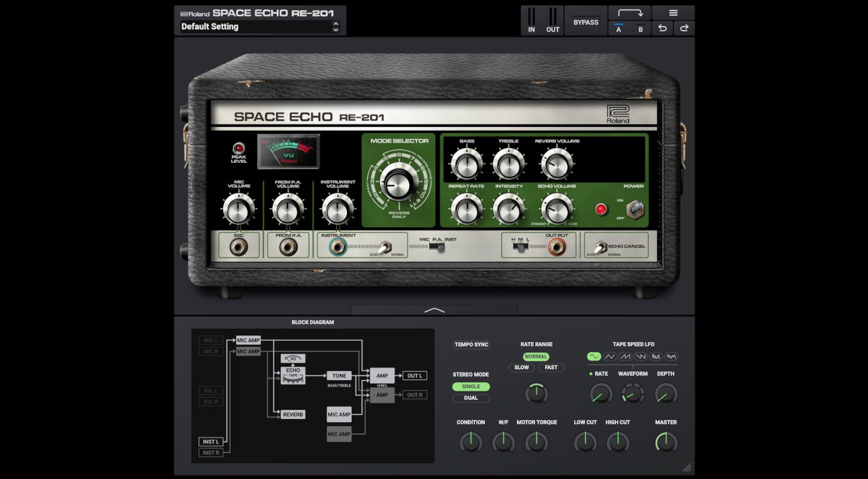The image size is (868, 479).
Task: Select sawtooth up LFO waveform
Action: pos(625,356)
